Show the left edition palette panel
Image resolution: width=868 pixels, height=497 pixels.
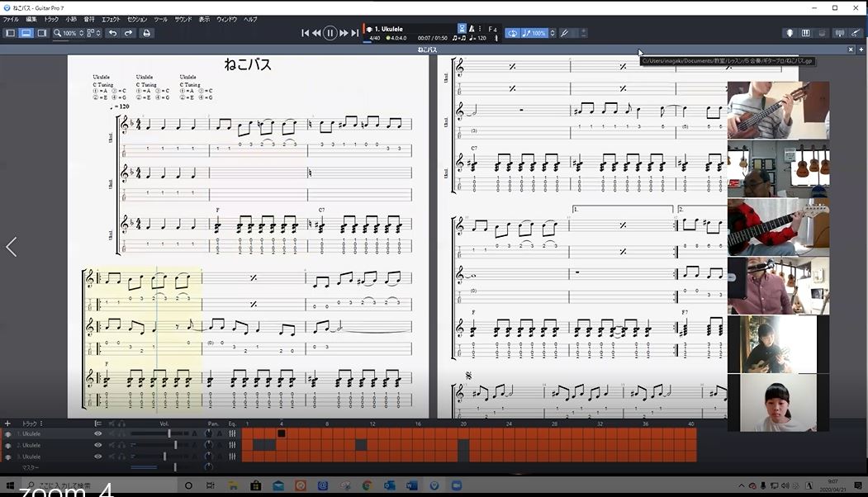[x=10, y=33]
